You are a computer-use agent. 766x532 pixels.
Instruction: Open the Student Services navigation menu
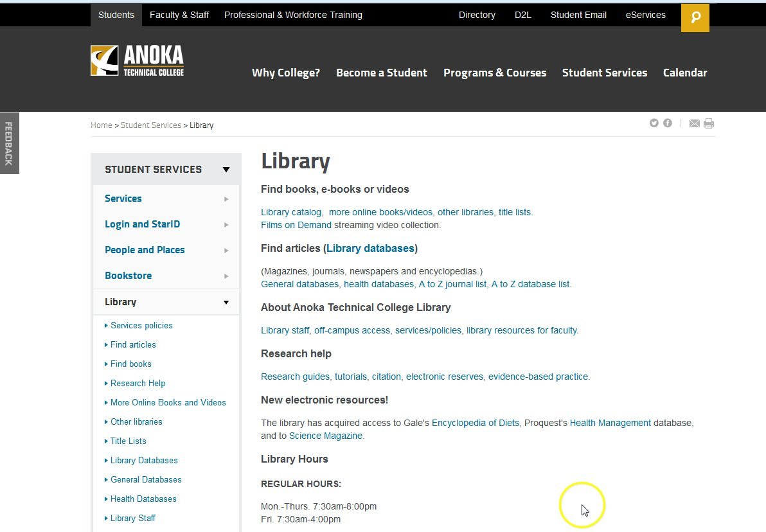coord(605,73)
